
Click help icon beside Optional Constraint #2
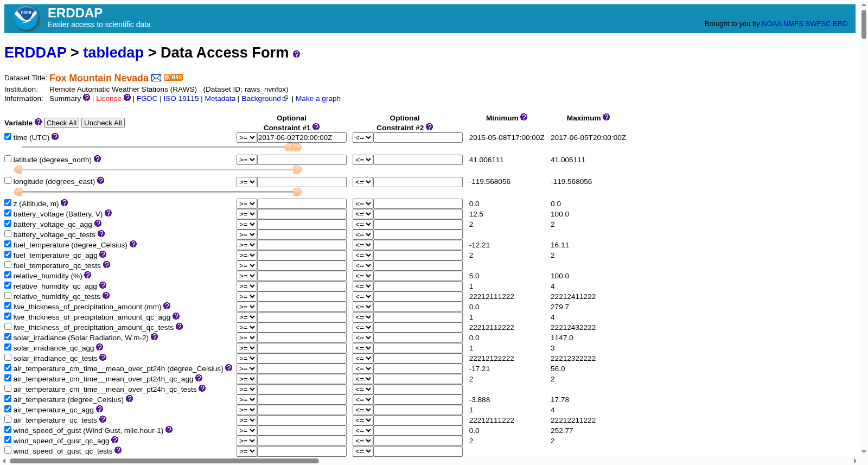(x=430, y=127)
